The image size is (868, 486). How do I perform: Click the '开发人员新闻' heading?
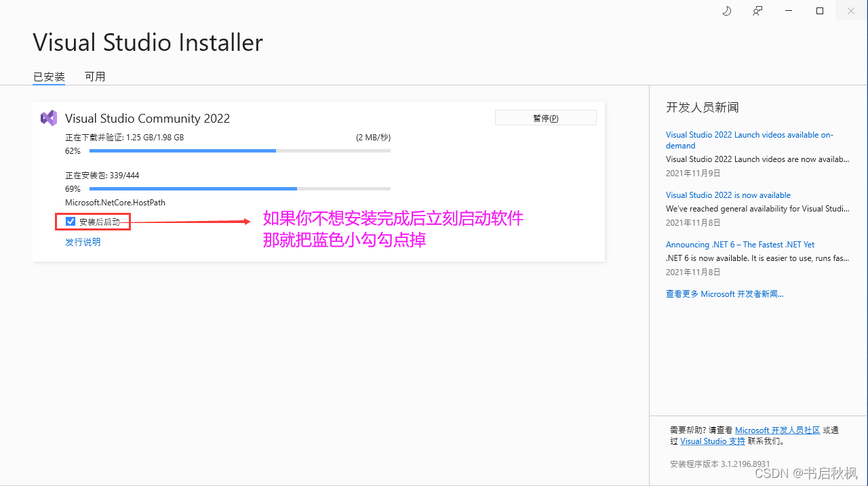pyautogui.click(x=703, y=107)
